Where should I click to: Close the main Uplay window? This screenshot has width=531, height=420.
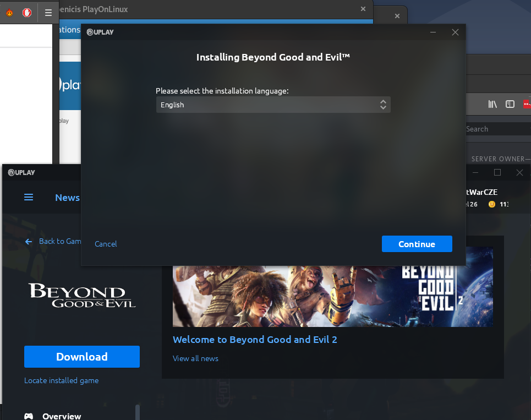(x=519, y=172)
